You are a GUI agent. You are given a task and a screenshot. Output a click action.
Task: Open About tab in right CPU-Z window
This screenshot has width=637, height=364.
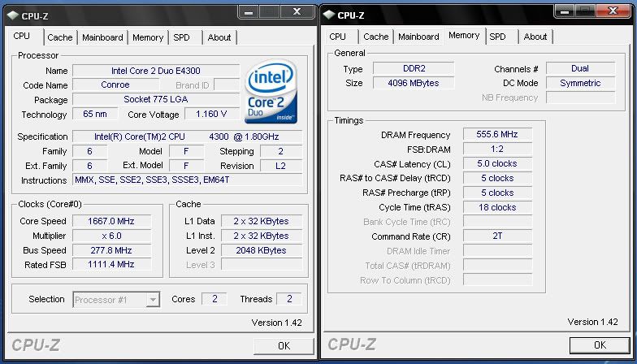[x=535, y=37]
